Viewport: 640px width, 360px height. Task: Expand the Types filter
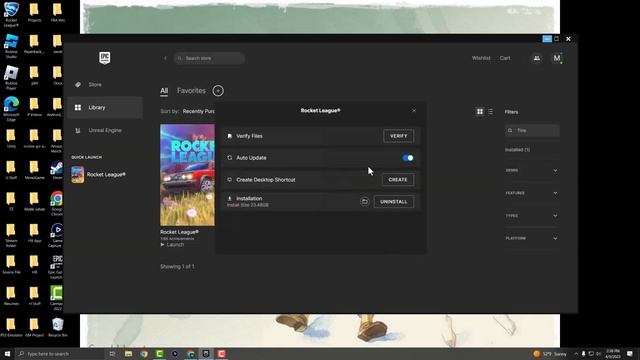(x=531, y=216)
